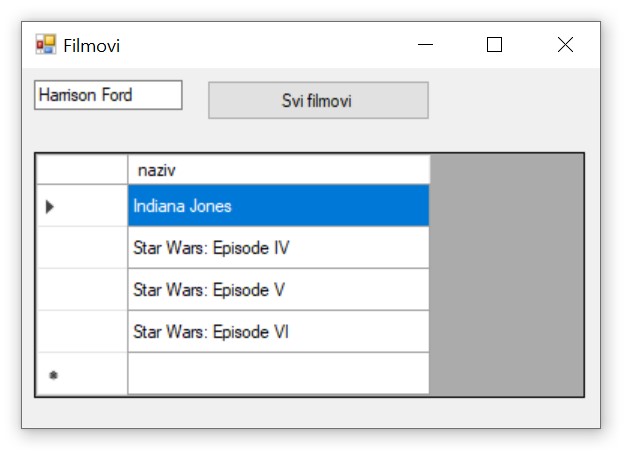Click the Filmovi title bar text
Screen dimensions: 624x458
[x=92, y=45]
